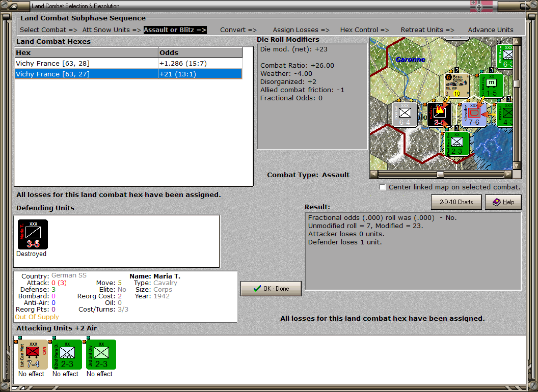Image resolution: width=538 pixels, height=392 pixels.
Task: Click the Hex Control subphase label
Action: tap(364, 30)
